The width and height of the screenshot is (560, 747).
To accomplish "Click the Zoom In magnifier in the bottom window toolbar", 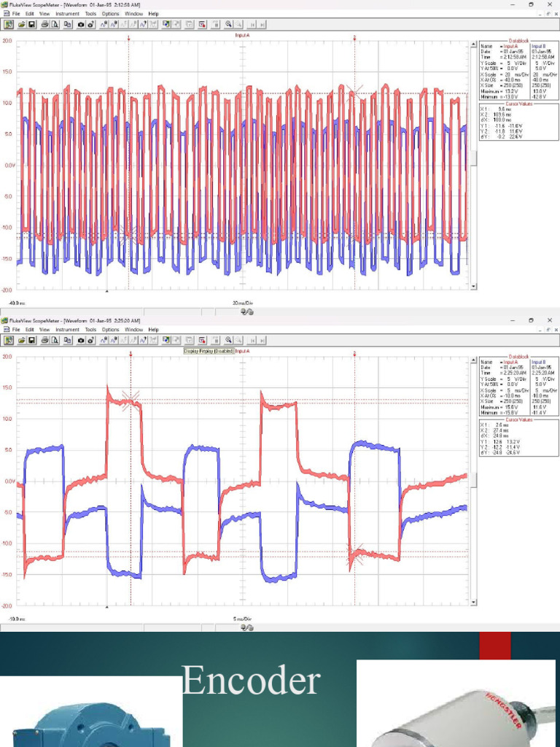I will pyautogui.click(x=228, y=340).
